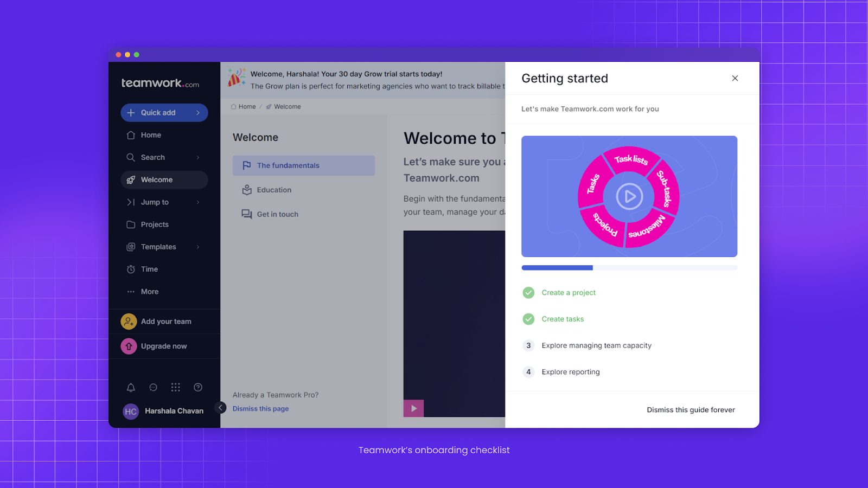Select the Get in touch tab
868x488 pixels.
point(304,214)
